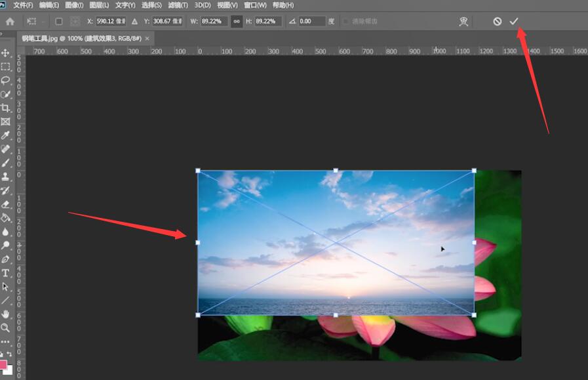Open the 选择(S) menu
The height and width of the screenshot is (380, 588).
point(151,5)
